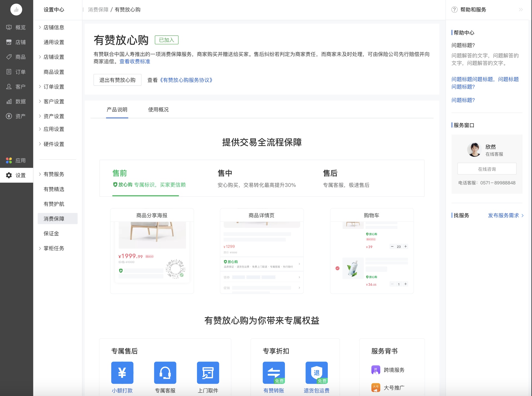532x396 pixels.
Task: Click the help question mark icon
Action: click(454, 10)
